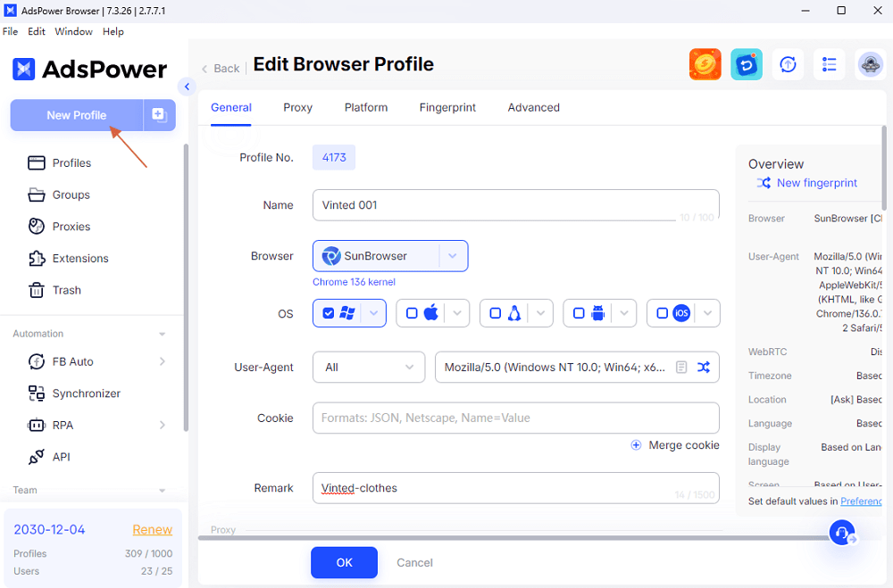Click the update upload circle icon
The width and height of the screenshot is (893, 588).
click(x=788, y=64)
